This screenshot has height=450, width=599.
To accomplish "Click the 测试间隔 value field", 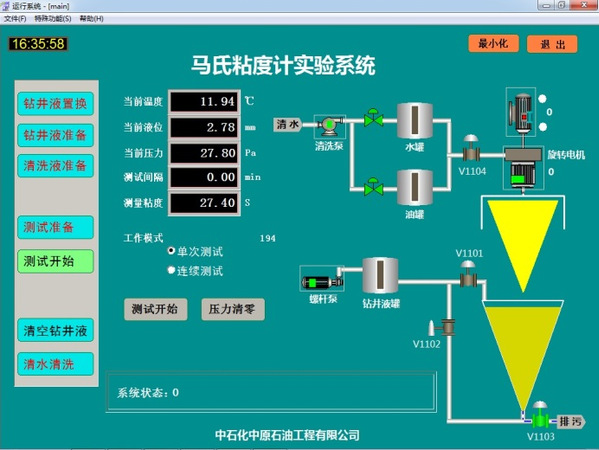I will pos(204,177).
